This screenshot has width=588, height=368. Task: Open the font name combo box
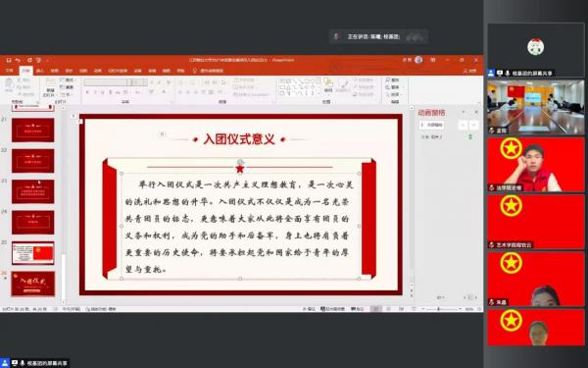coord(106,82)
